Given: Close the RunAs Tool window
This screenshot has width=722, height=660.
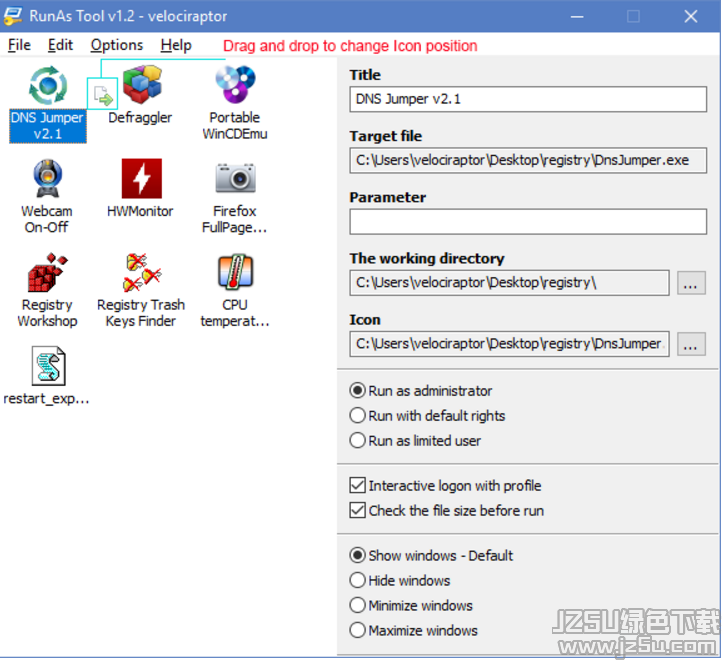Looking at the screenshot, I should pos(691,17).
